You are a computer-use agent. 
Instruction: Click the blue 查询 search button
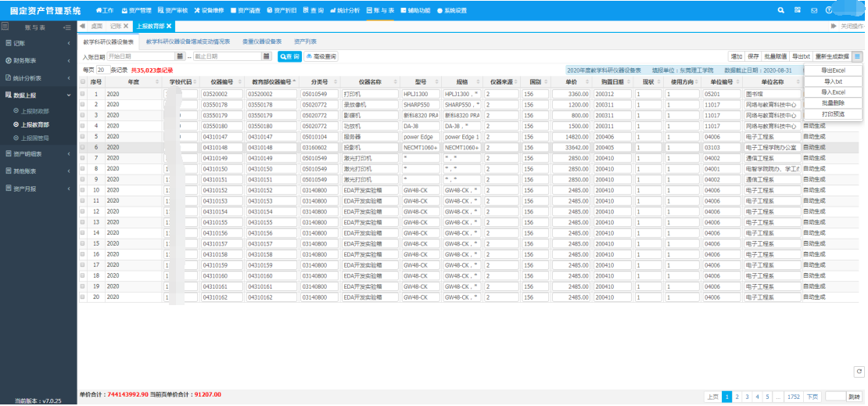[x=289, y=56]
